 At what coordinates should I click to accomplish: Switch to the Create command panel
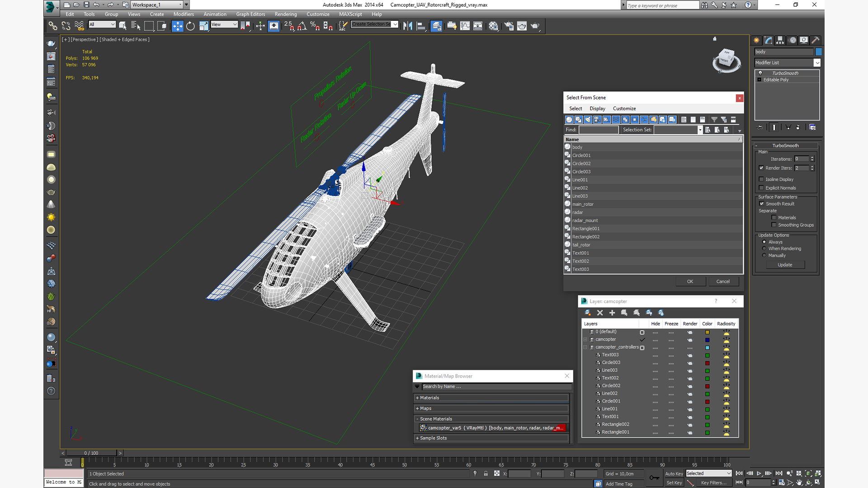[x=757, y=40]
